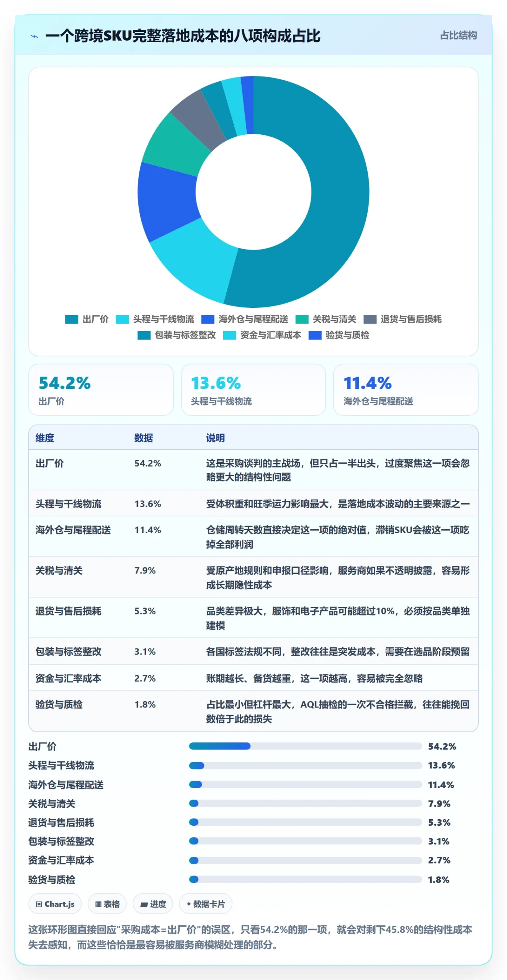Select the 5.3% cell in the table
The image size is (507, 980).
145,611
